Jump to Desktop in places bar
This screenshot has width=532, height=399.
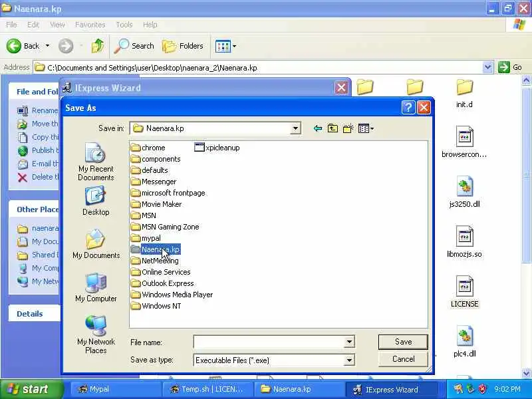pyautogui.click(x=96, y=201)
